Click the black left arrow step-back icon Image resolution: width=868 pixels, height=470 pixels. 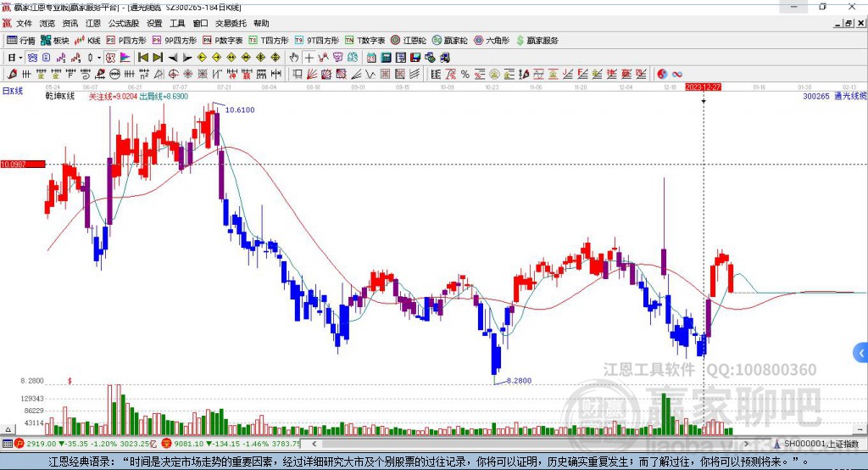click(173, 58)
